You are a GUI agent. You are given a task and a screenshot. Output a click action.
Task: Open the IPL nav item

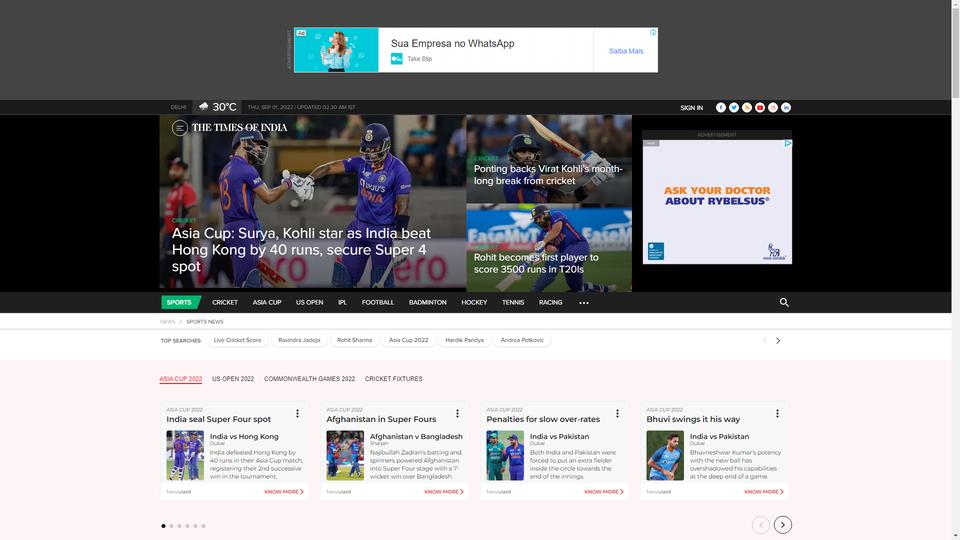342,302
